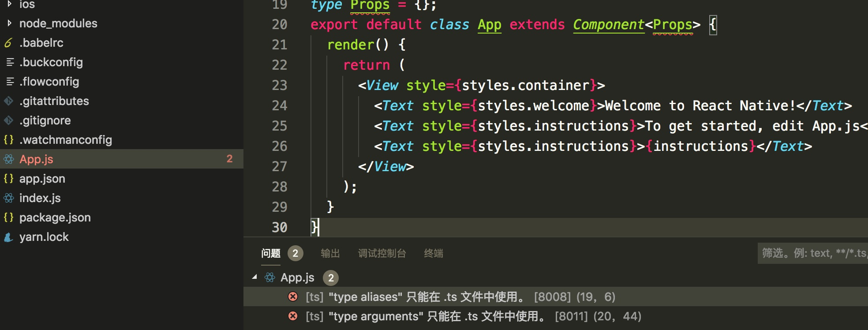Click the React icon in problems panel App.js row

click(x=270, y=277)
